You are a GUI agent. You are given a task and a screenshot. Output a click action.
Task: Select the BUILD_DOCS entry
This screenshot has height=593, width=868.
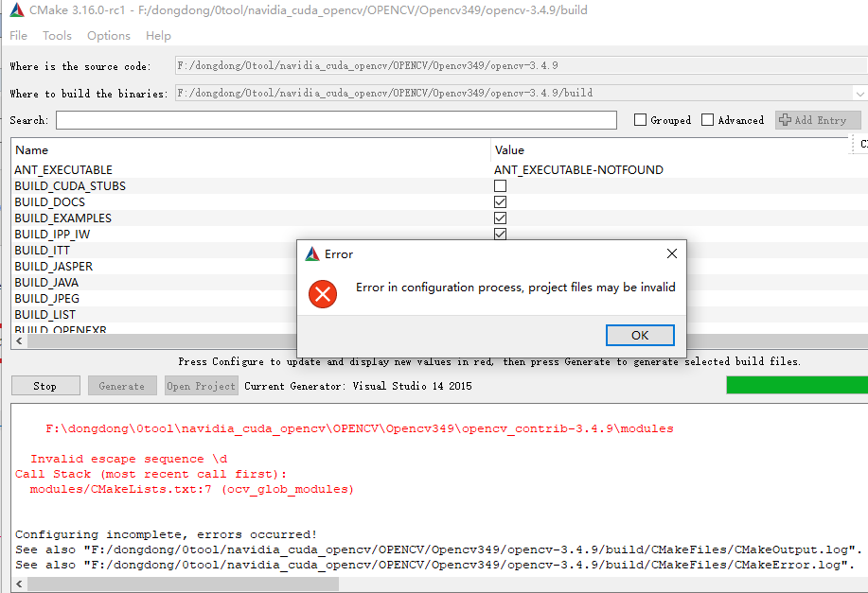click(x=50, y=201)
